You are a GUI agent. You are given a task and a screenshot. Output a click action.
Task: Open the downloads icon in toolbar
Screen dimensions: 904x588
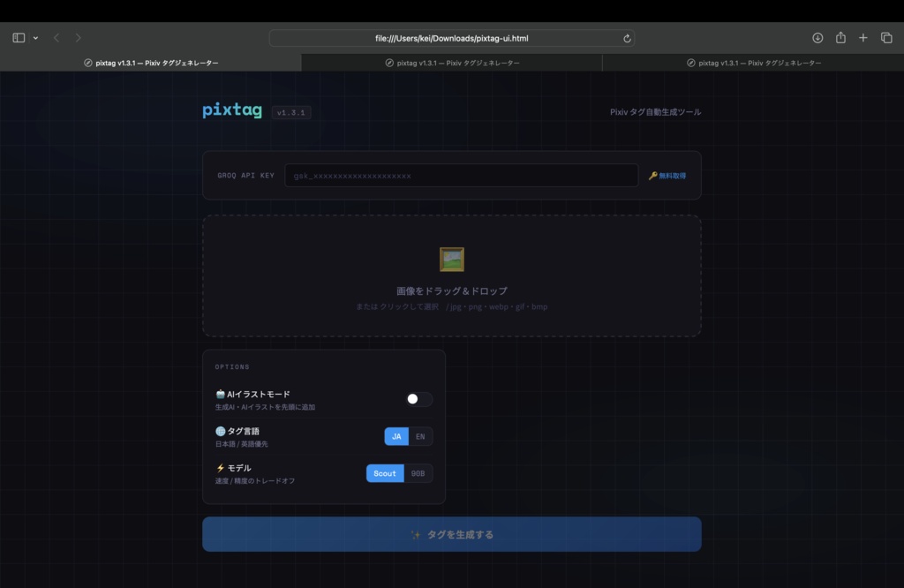click(817, 38)
